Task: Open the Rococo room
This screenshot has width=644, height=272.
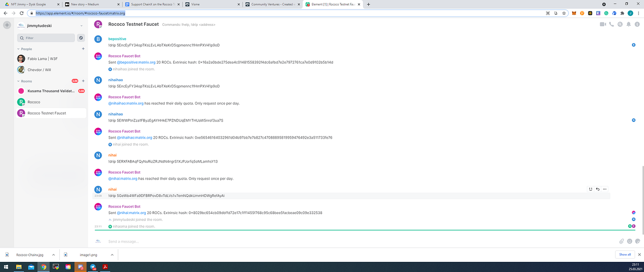Action: (x=52, y=102)
